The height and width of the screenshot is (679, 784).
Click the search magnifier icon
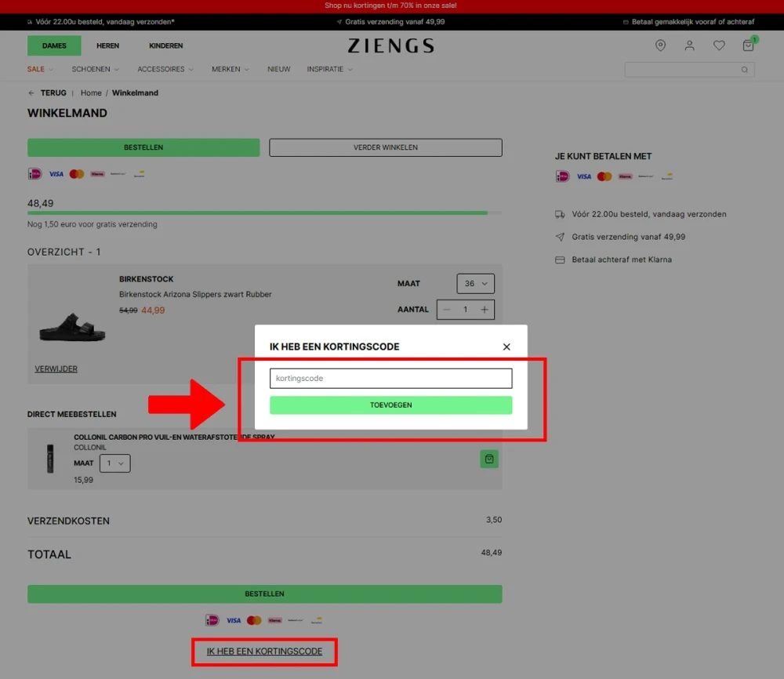click(x=745, y=70)
